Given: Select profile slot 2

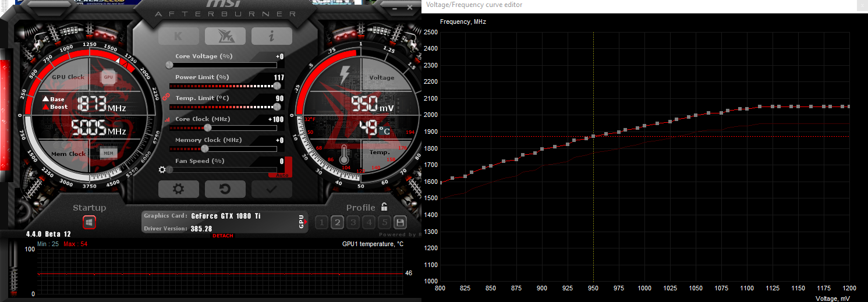Looking at the screenshot, I should (x=336, y=222).
